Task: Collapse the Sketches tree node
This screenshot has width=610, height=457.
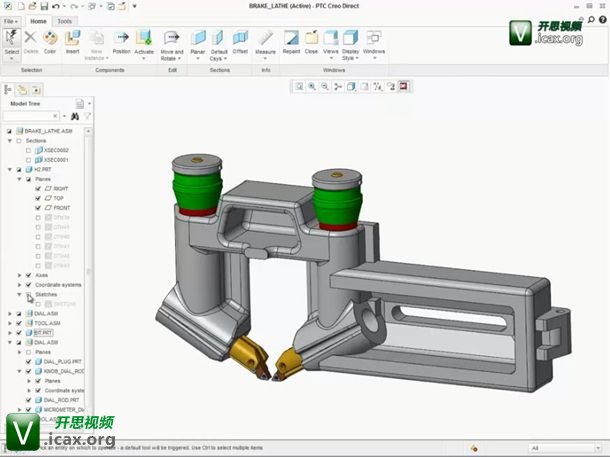Action: (x=19, y=294)
